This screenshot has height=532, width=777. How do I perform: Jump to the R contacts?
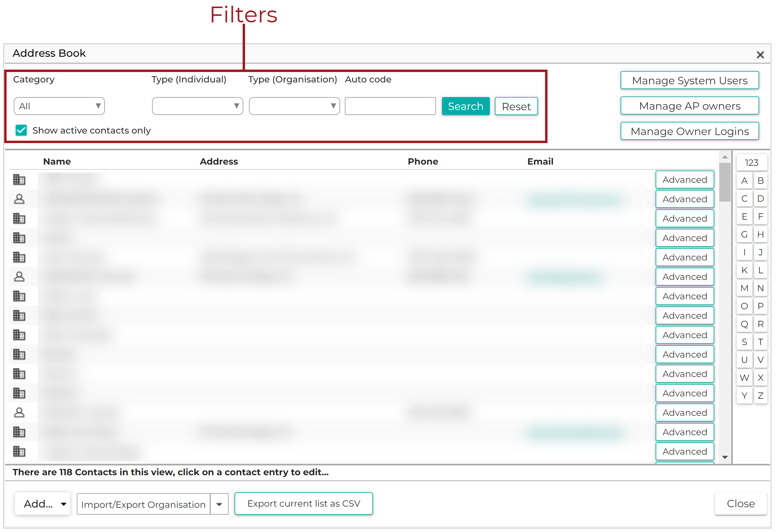tap(760, 324)
